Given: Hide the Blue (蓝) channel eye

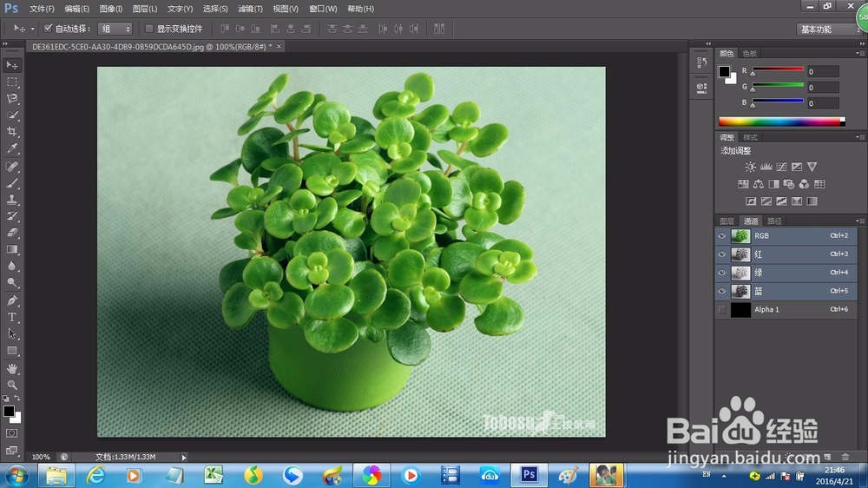Looking at the screenshot, I should (722, 291).
